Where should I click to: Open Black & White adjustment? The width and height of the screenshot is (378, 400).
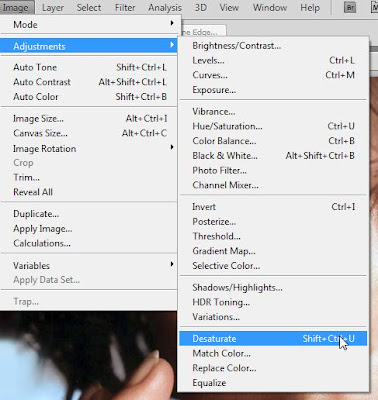click(273, 155)
